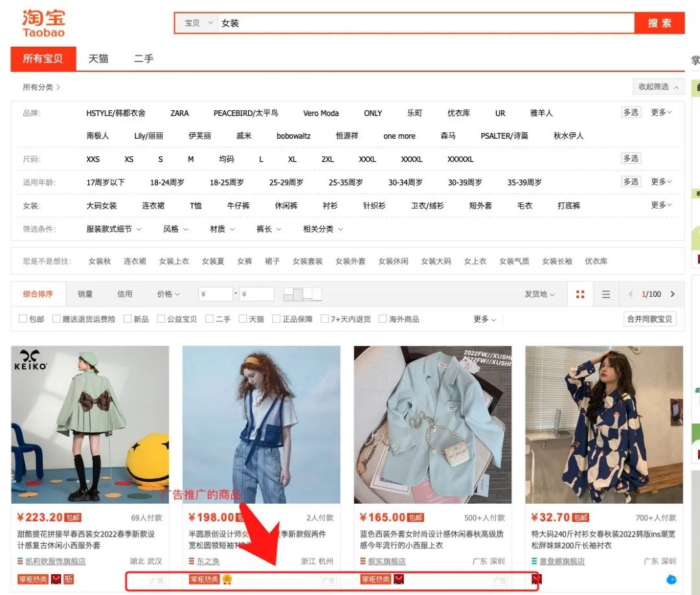Open the light blue blazer product thumbnail

(432, 425)
